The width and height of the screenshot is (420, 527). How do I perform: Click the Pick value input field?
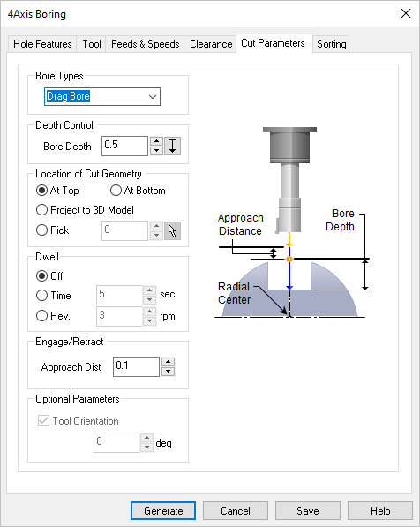pyautogui.click(x=124, y=230)
